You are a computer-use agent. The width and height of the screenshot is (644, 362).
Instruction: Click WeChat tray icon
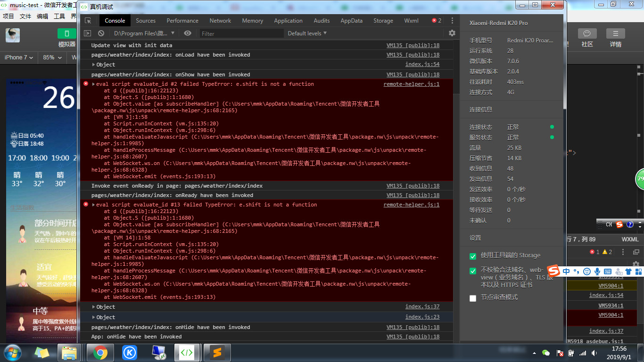(546, 353)
